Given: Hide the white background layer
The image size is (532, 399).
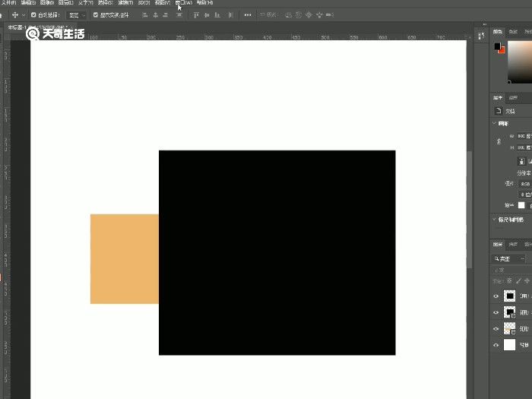Looking at the screenshot, I should pos(496,345).
